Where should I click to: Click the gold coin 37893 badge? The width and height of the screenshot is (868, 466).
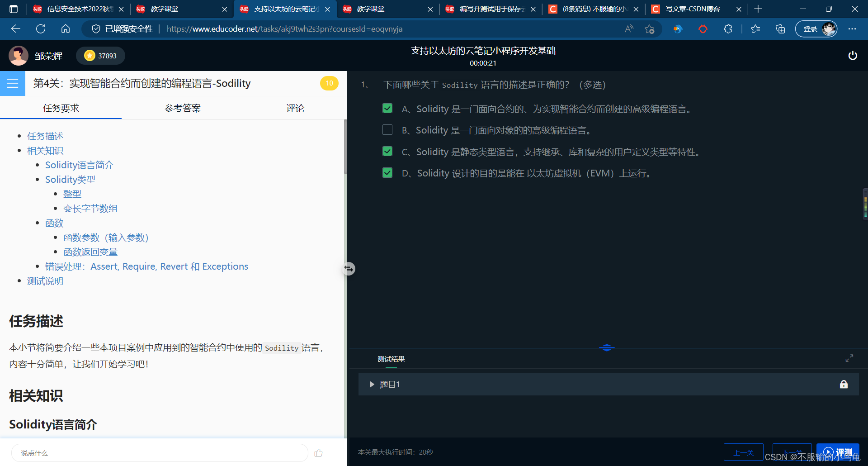point(101,56)
